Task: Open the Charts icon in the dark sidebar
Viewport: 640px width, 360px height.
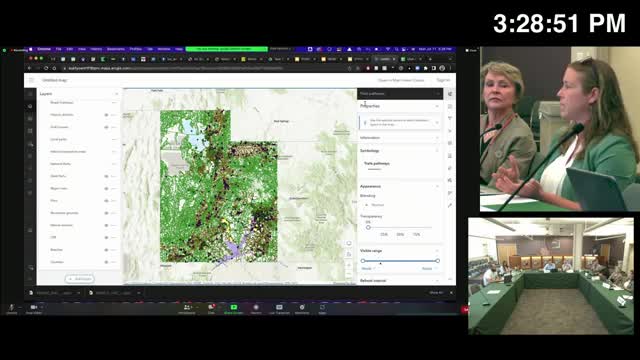Action: (x=30, y=144)
